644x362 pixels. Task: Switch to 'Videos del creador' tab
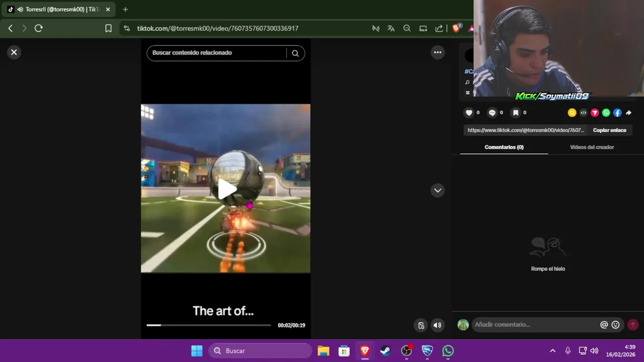[592, 147]
